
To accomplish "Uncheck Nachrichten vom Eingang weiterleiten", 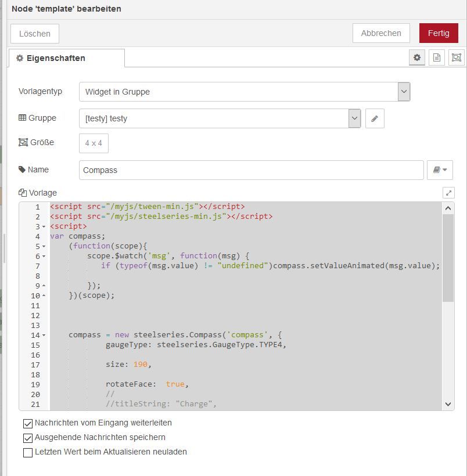I will (x=28, y=424).
